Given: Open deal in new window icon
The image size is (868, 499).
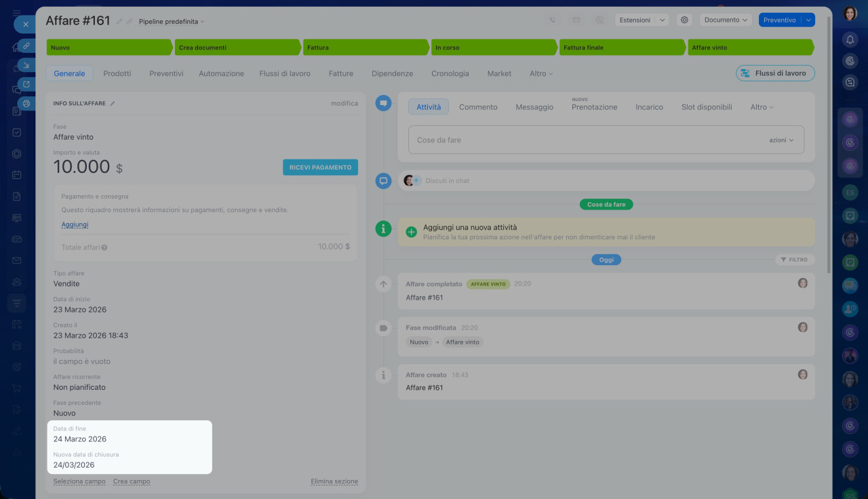Looking at the screenshot, I should (x=26, y=85).
